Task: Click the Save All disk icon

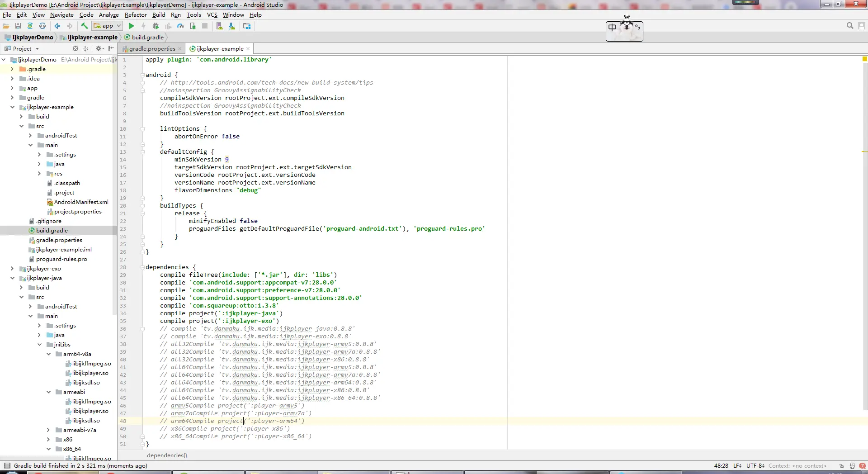Action: pyautogui.click(x=18, y=26)
